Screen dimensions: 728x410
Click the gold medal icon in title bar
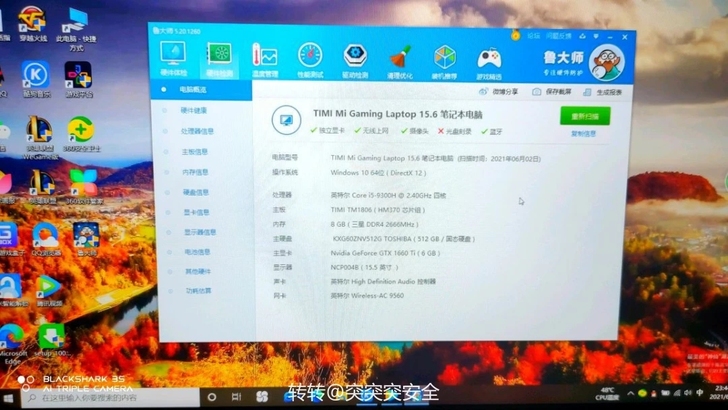[515, 35]
